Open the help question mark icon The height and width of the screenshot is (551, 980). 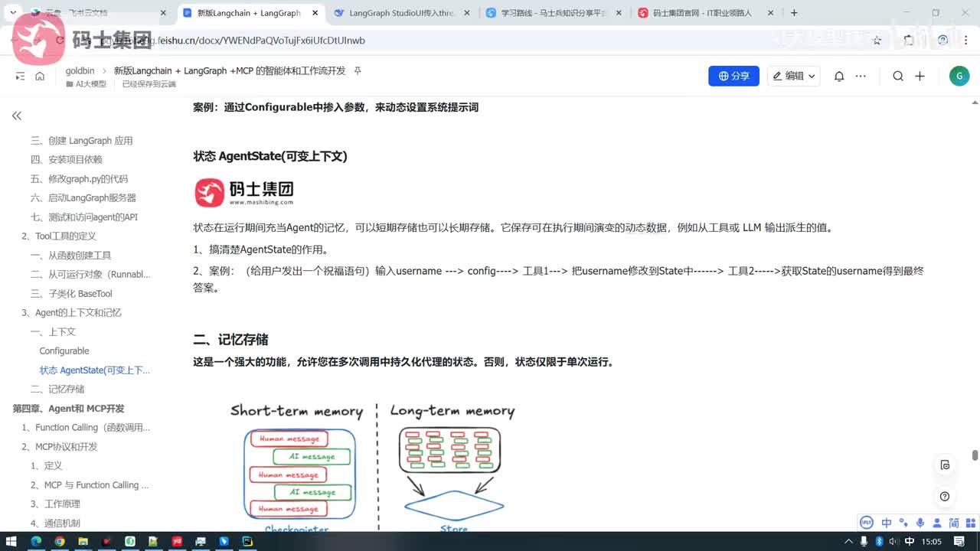tap(945, 496)
